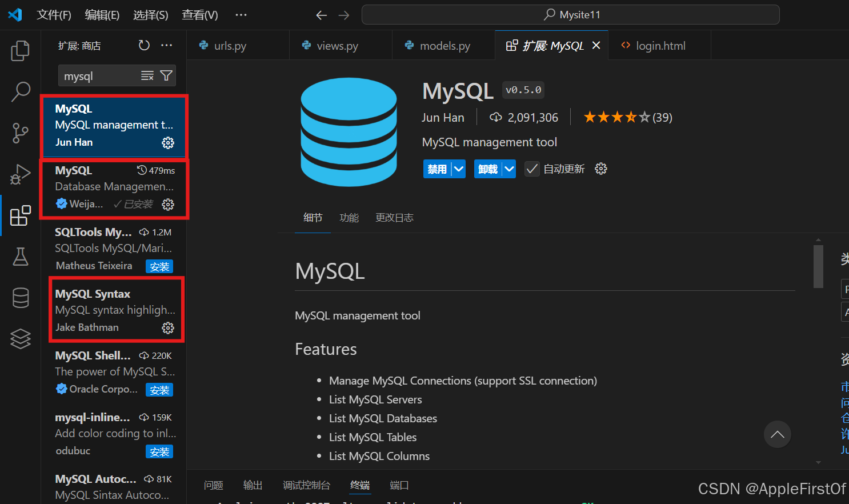
Task: Open the 禁用 dropdown arrow
Action: tap(458, 168)
